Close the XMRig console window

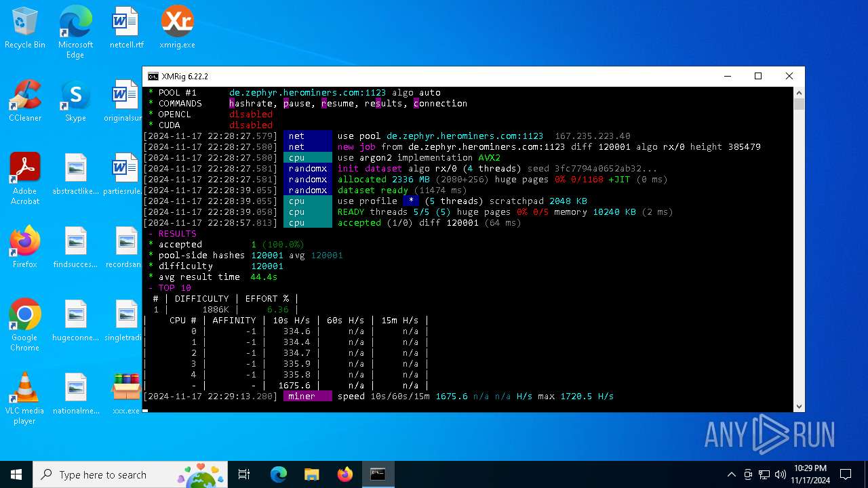pyautogui.click(x=789, y=77)
